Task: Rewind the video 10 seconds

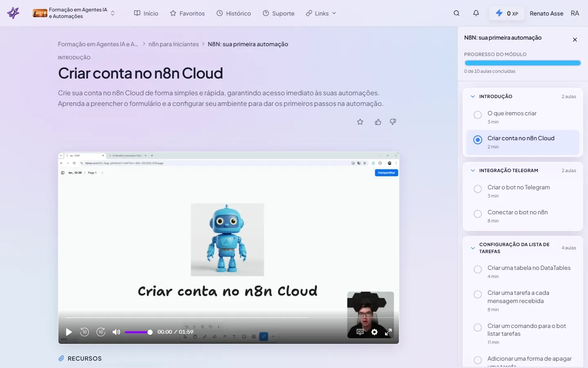Action: [x=85, y=332]
